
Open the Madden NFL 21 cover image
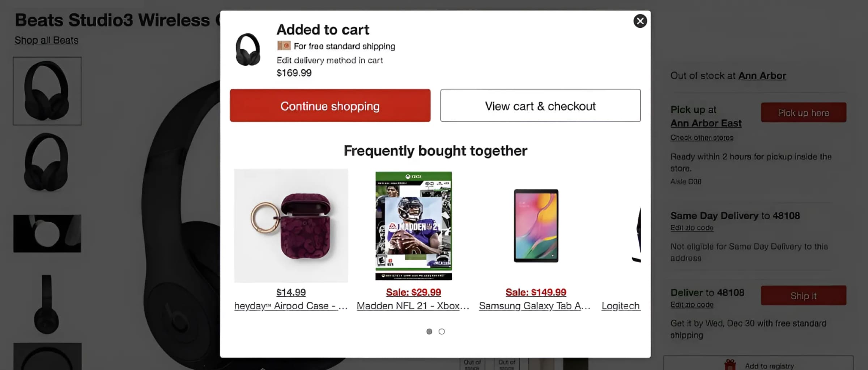(x=413, y=226)
